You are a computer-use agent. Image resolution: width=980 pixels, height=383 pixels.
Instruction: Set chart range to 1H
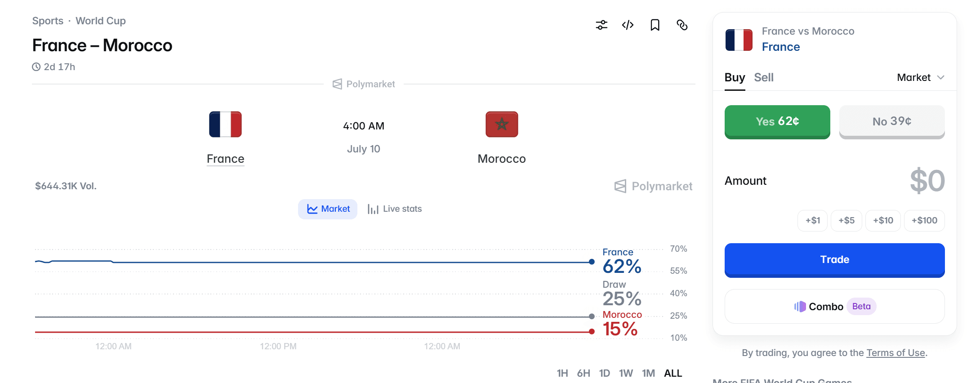coord(562,373)
